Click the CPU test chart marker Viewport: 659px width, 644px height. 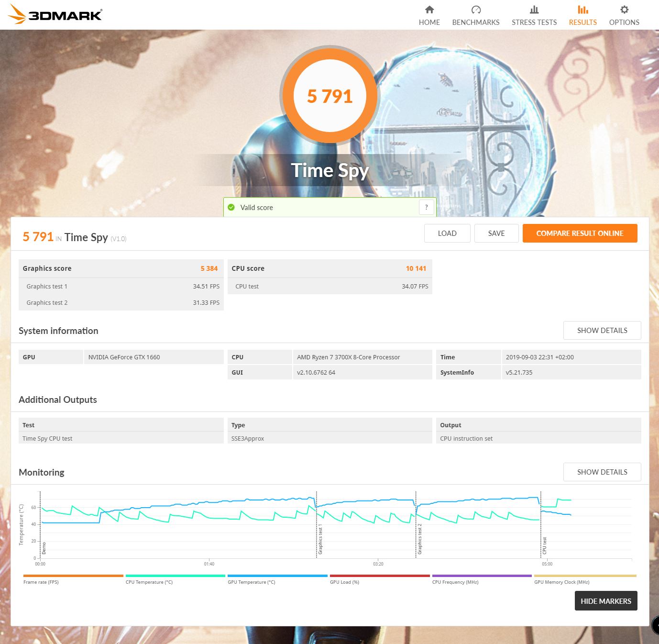pos(544,546)
